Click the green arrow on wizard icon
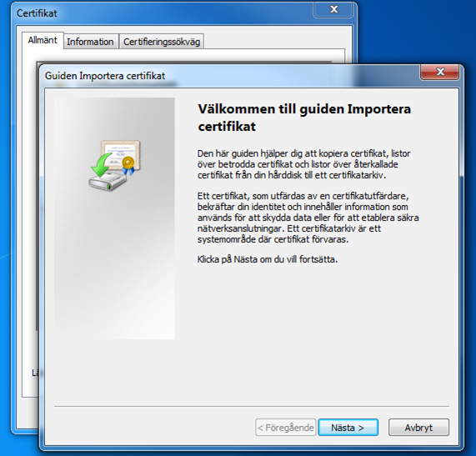This screenshot has height=456, width=476. [101, 165]
